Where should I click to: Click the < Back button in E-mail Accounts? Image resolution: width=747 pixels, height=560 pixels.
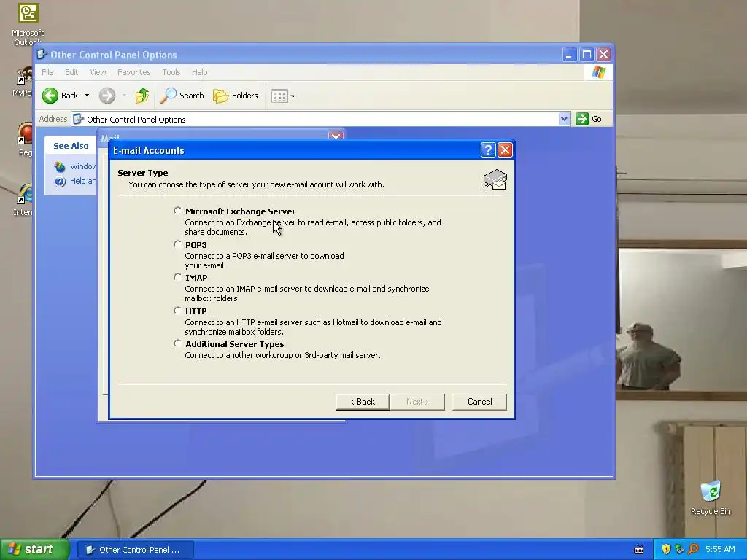coord(363,402)
